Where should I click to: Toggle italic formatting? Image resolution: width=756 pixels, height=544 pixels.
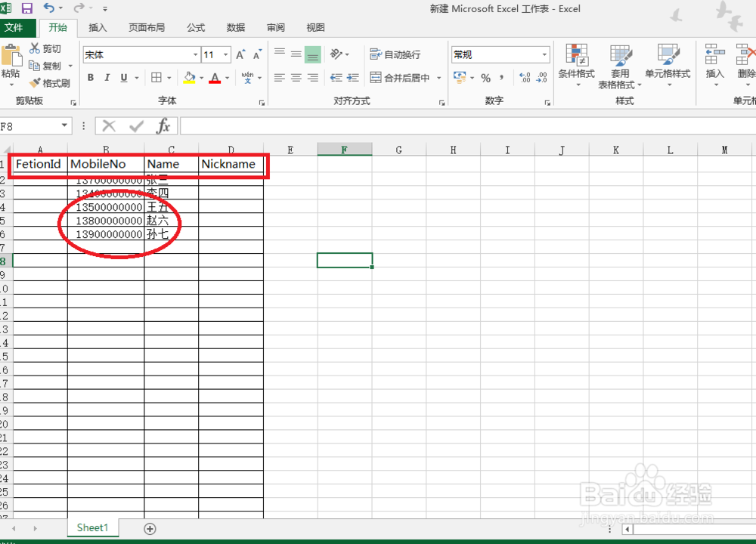pyautogui.click(x=107, y=77)
